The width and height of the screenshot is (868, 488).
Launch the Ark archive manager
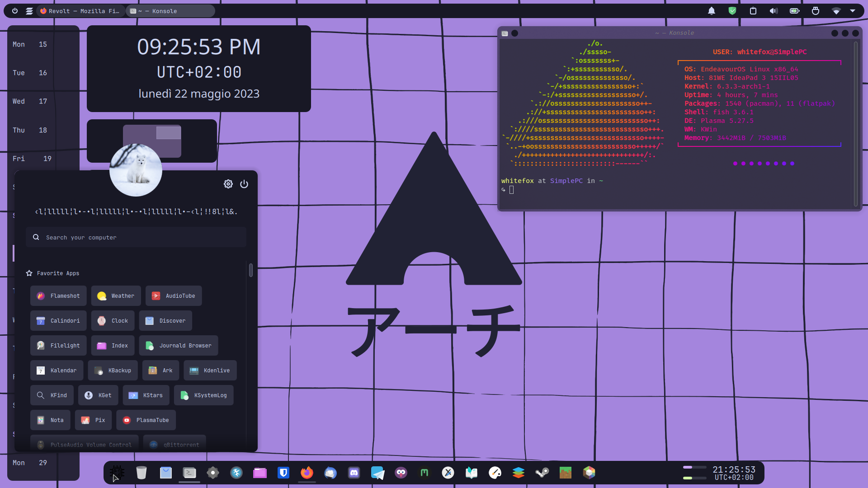click(160, 370)
